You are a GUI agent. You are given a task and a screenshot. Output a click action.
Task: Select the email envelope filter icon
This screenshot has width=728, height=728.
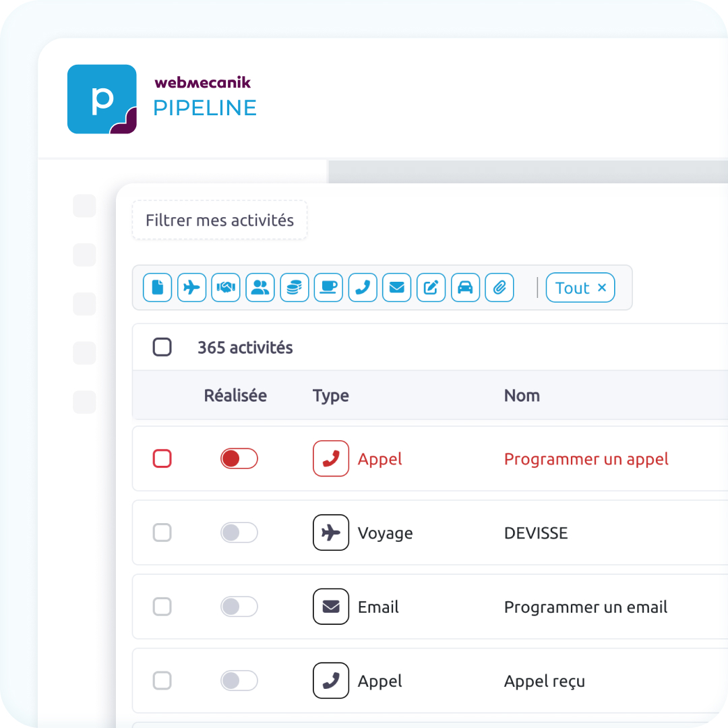pos(396,288)
